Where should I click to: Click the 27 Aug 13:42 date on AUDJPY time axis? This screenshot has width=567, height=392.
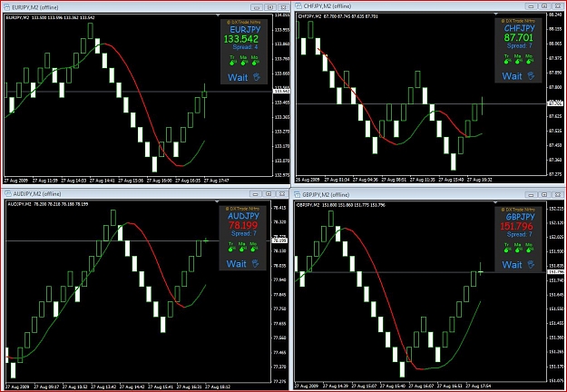103,387
